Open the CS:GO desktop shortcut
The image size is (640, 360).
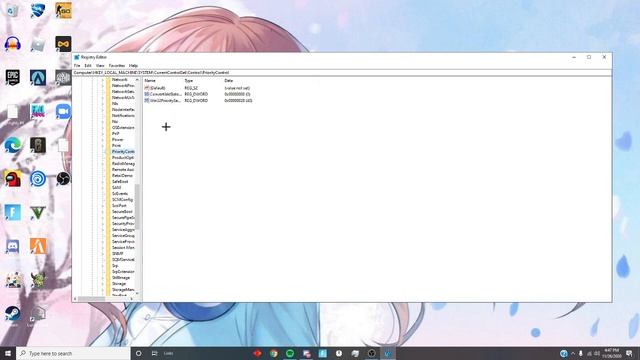coord(63,10)
